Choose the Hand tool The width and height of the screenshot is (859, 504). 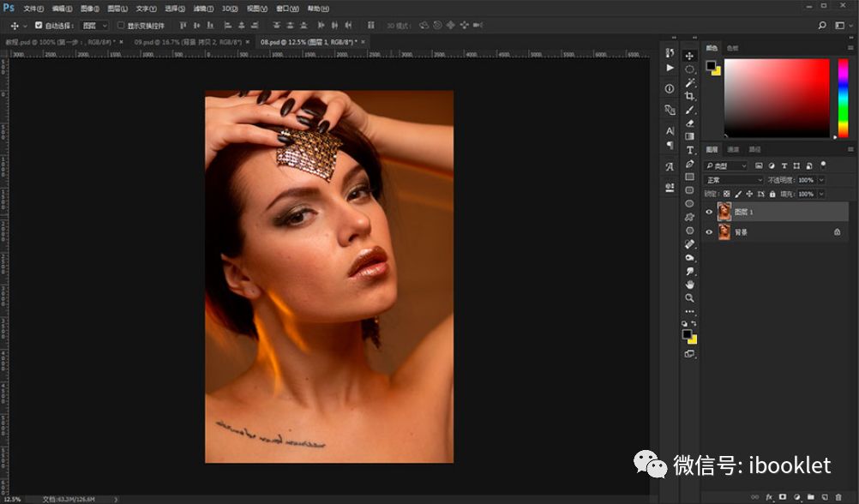point(690,284)
